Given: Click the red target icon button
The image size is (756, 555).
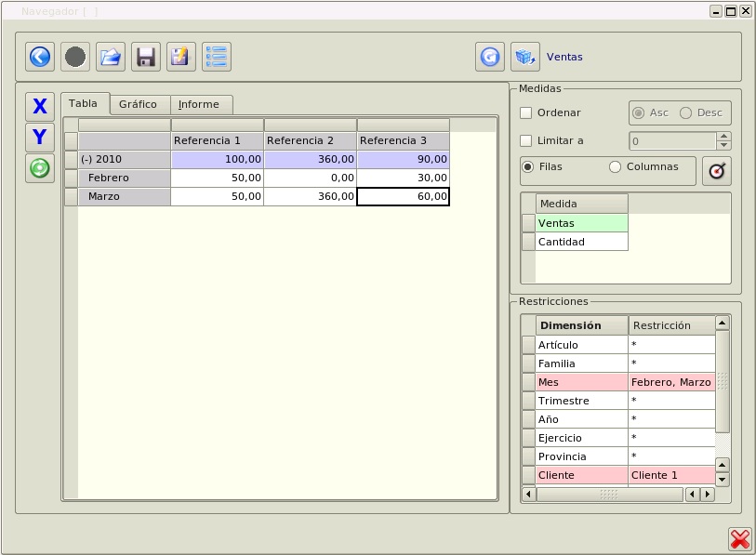Looking at the screenshot, I should pyautogui.click(x=717, y=171).
